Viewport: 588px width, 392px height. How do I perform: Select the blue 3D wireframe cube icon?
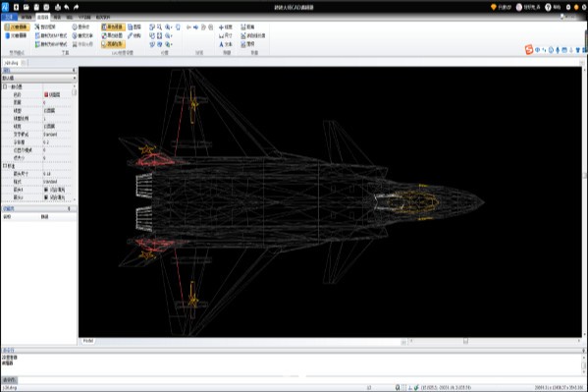pos(7,35)
